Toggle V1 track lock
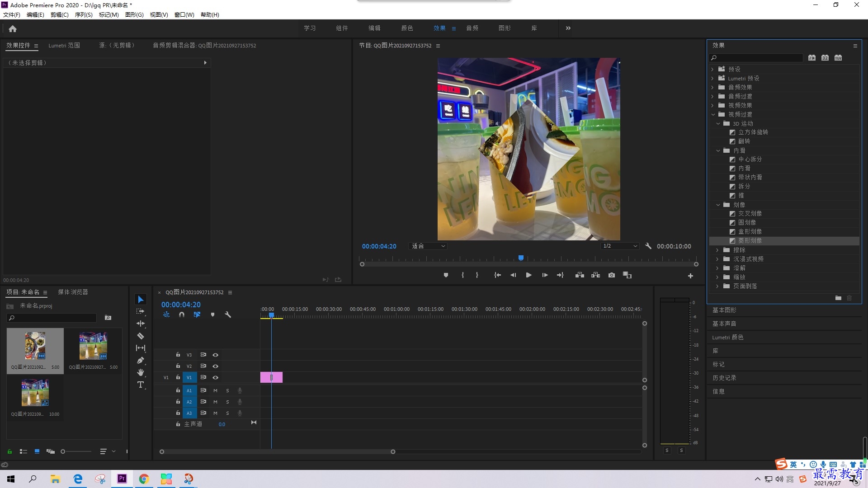This screenshot has width=868, height=488. [x=178, y=377]
